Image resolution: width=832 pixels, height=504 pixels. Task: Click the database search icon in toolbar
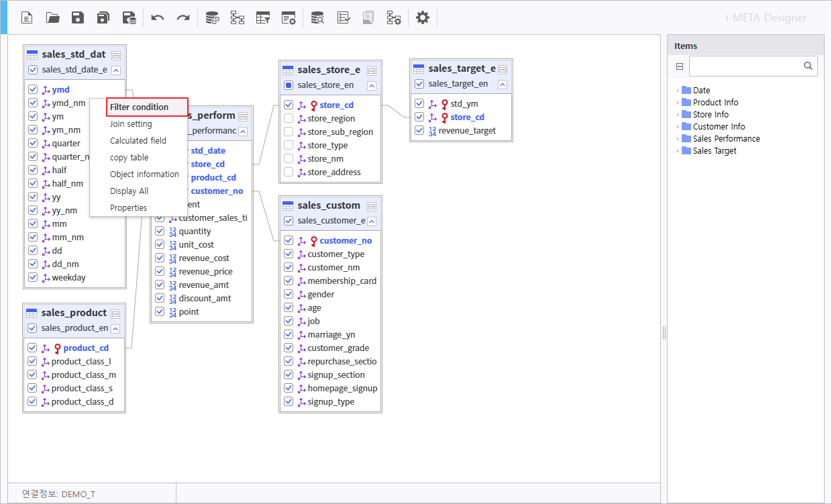317,18
